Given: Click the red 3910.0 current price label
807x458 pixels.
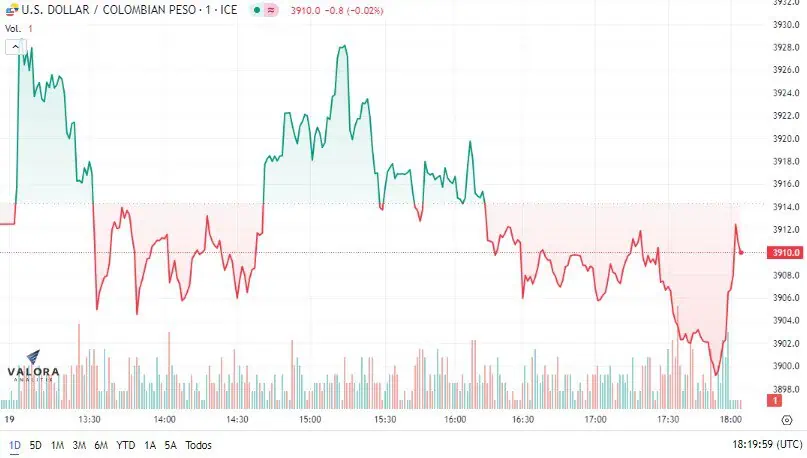Looking at the screenshot, I should [785, 252].
